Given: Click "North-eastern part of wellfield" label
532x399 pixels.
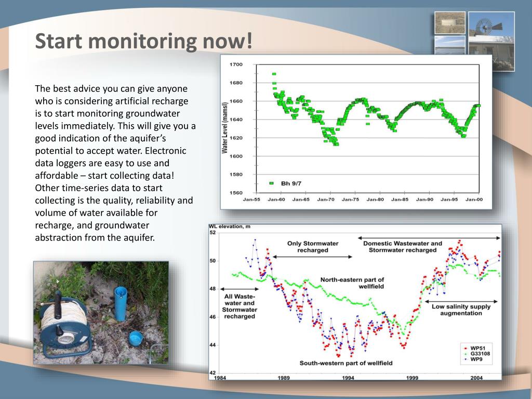Looking at the screenshot, I should point(352,283).
